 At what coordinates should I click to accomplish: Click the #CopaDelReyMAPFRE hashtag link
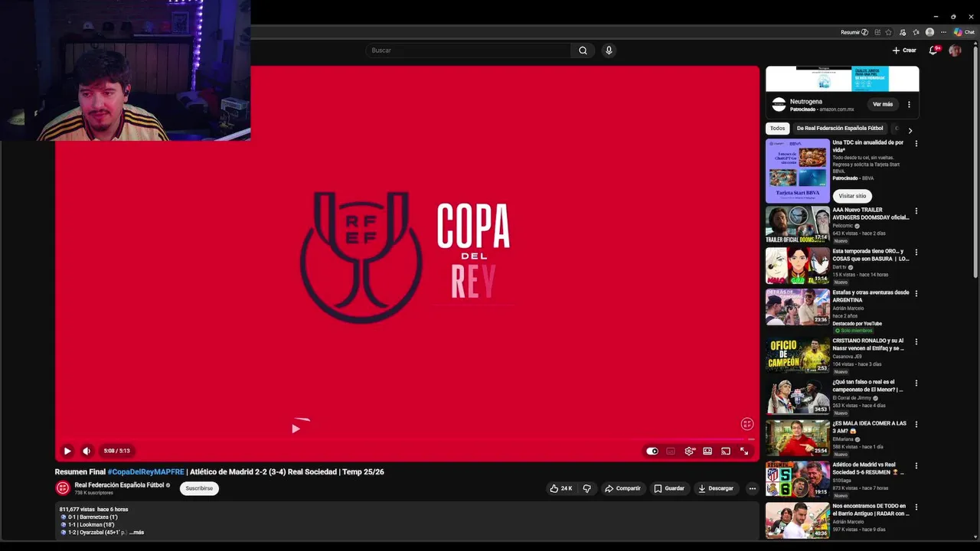point(145,472)
